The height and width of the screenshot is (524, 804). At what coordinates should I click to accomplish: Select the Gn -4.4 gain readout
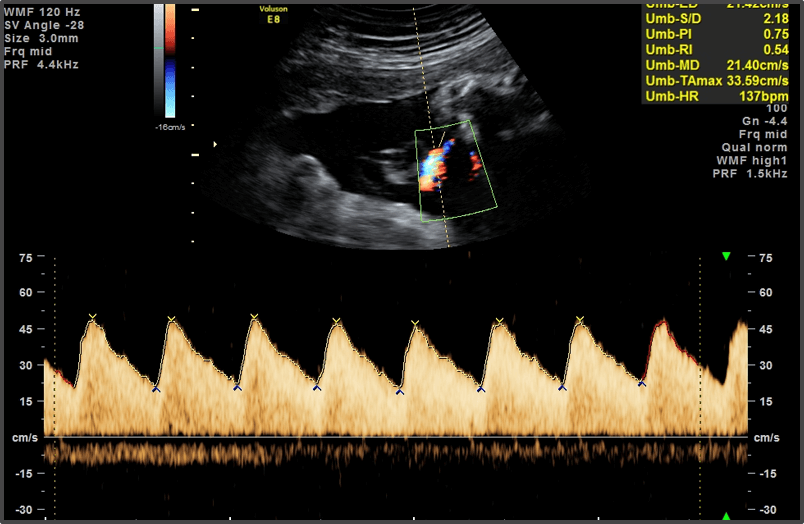pos(764,121)
